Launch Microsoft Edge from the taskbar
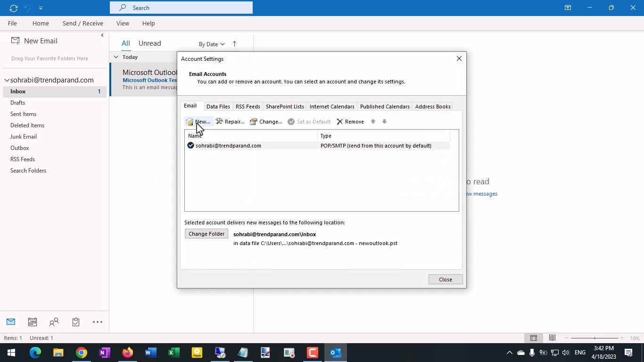 35,352
